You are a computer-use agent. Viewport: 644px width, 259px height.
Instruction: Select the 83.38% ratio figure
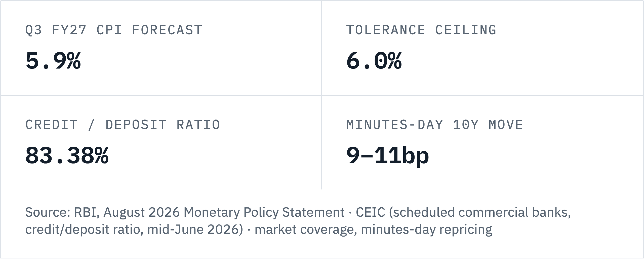click(x=67, y=155)
